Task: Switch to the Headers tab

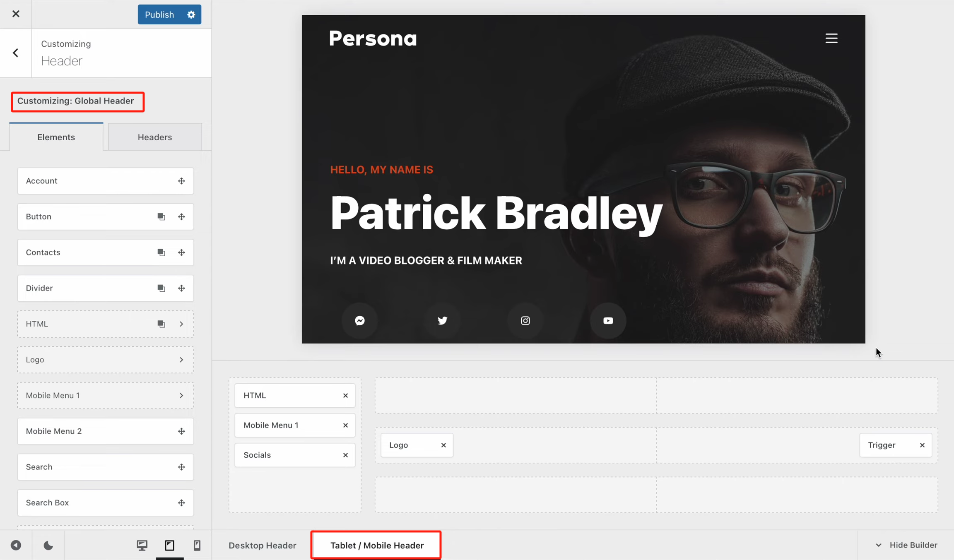Action: (x=154, y=137)
